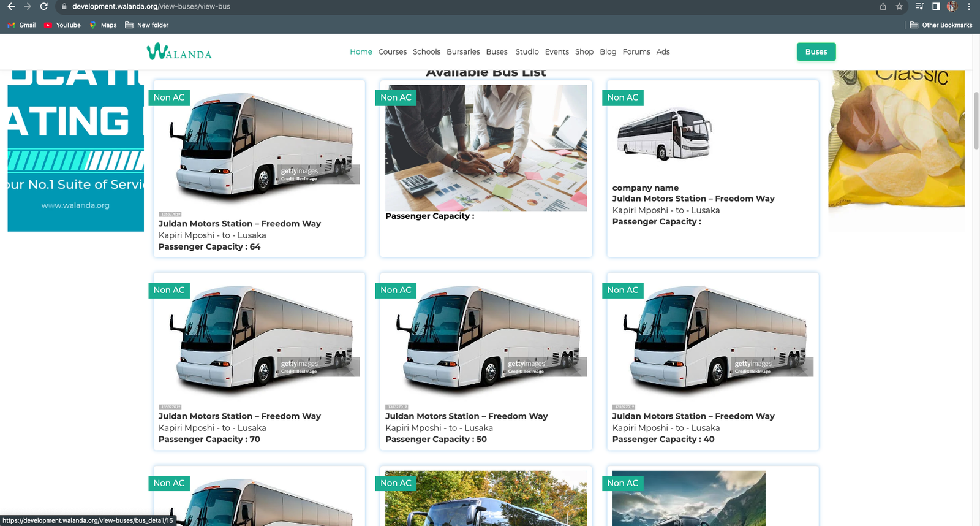The width and height of the screenshot is (980, 526).
Task: Open the media controls icon
Action: tap(919, 6)
